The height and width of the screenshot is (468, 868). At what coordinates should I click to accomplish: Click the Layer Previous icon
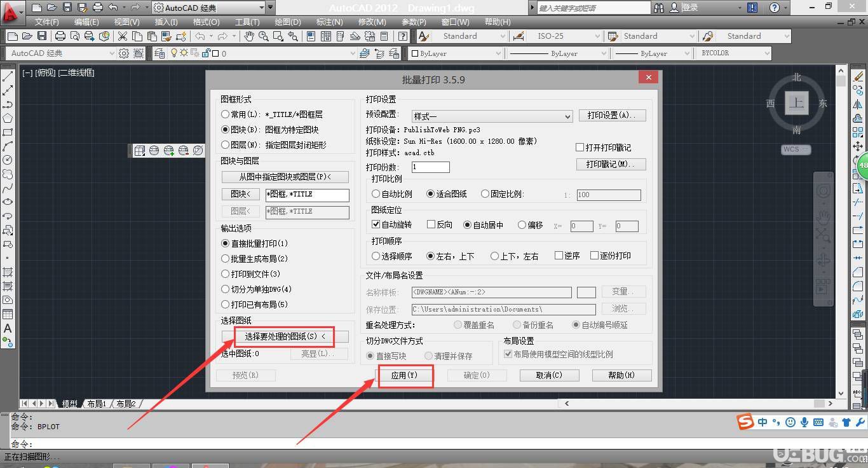pyautogui.click(x=379, y=53)
